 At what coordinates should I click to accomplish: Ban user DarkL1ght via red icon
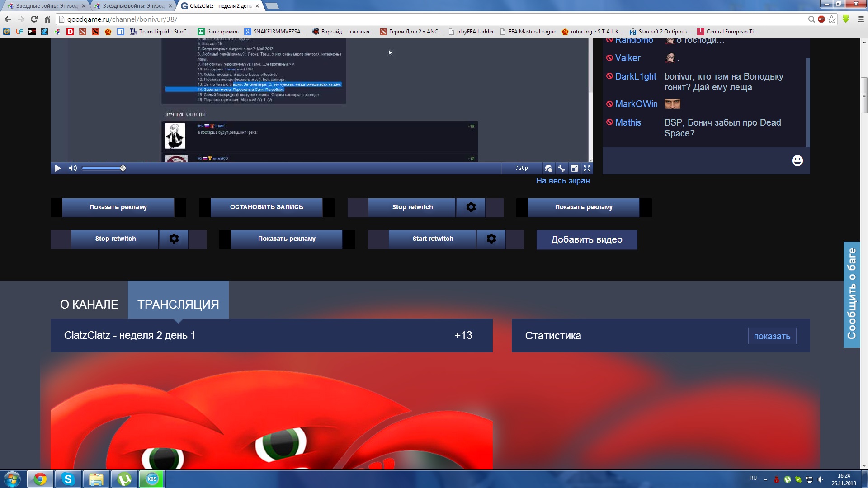pos(609,76)
